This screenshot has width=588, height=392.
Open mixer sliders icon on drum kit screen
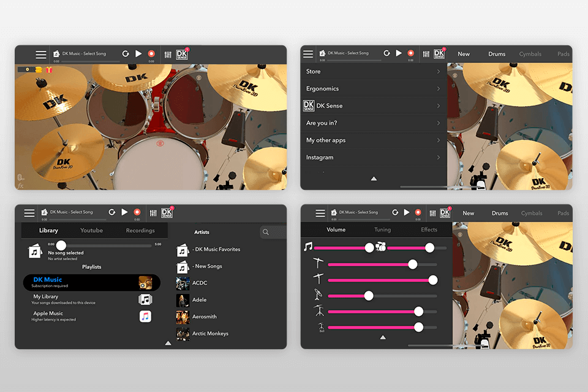click(x=168, y=55)
